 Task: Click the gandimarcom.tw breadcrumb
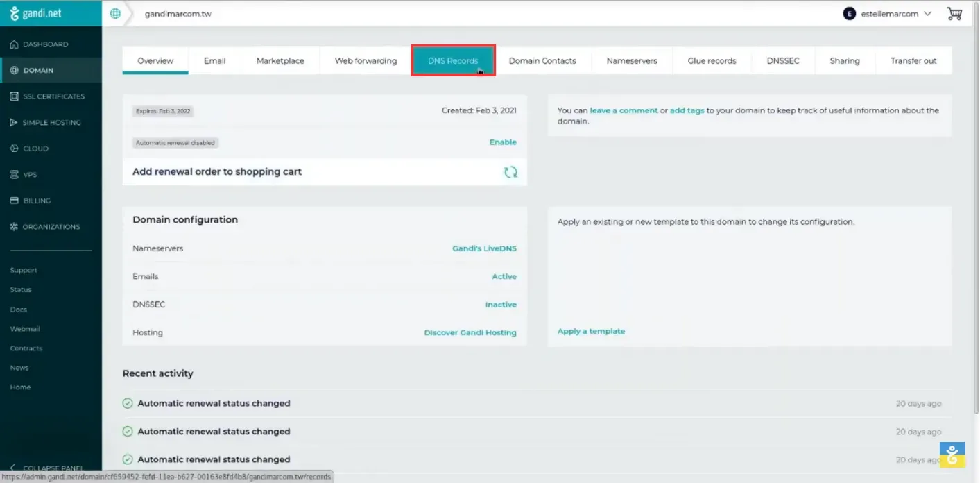(x=178, y=14)
